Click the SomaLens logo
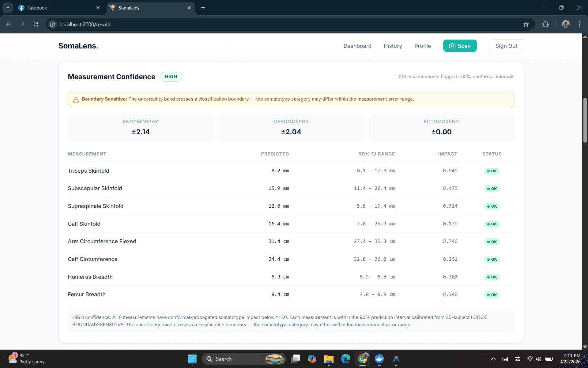This screenshot has height=368, width=588. point(78,46)
